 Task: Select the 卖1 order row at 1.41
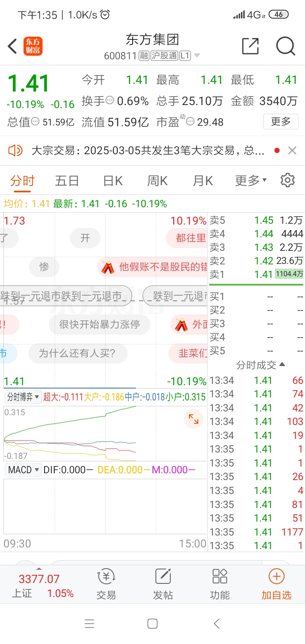pyautogui.click(x=256, y=274)
